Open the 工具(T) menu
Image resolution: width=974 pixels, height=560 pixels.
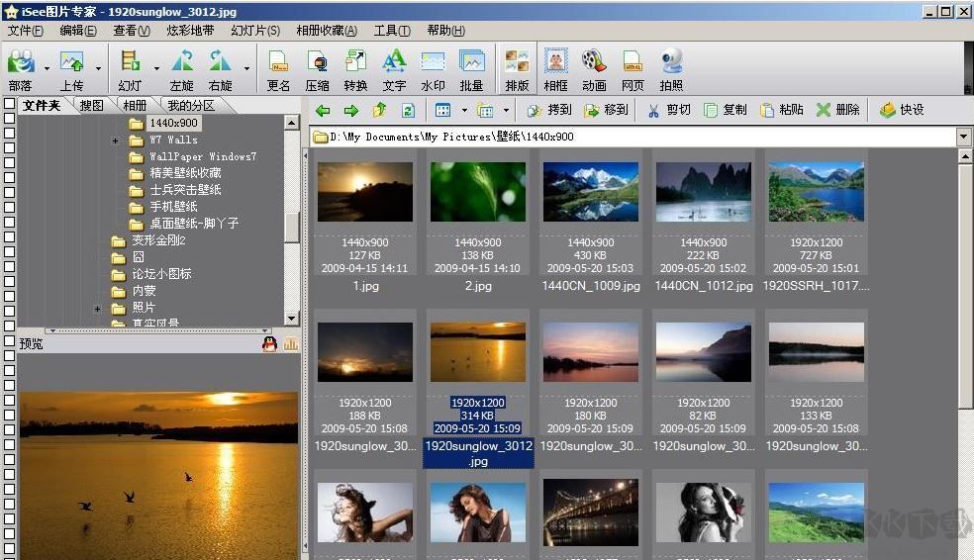[391, 31]
